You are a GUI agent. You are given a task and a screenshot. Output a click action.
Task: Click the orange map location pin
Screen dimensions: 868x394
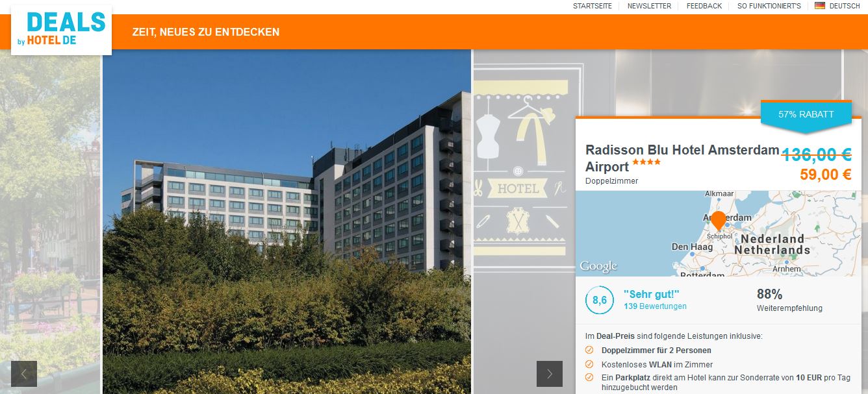(718, 221)
